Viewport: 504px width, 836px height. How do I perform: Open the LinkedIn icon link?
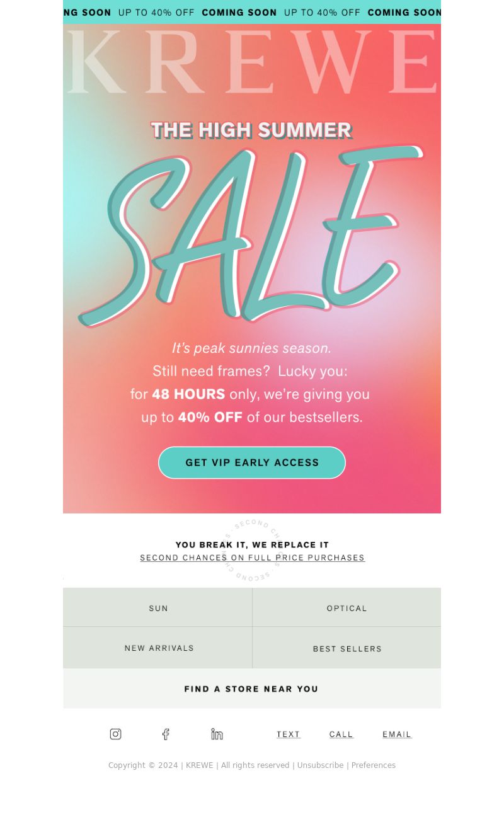click(217, 734)
